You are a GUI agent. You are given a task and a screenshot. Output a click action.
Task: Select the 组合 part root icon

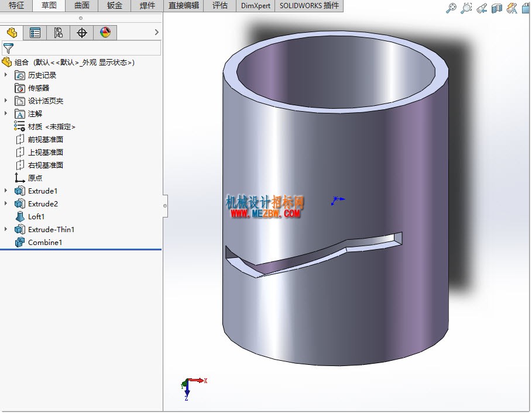click(7, 63)
